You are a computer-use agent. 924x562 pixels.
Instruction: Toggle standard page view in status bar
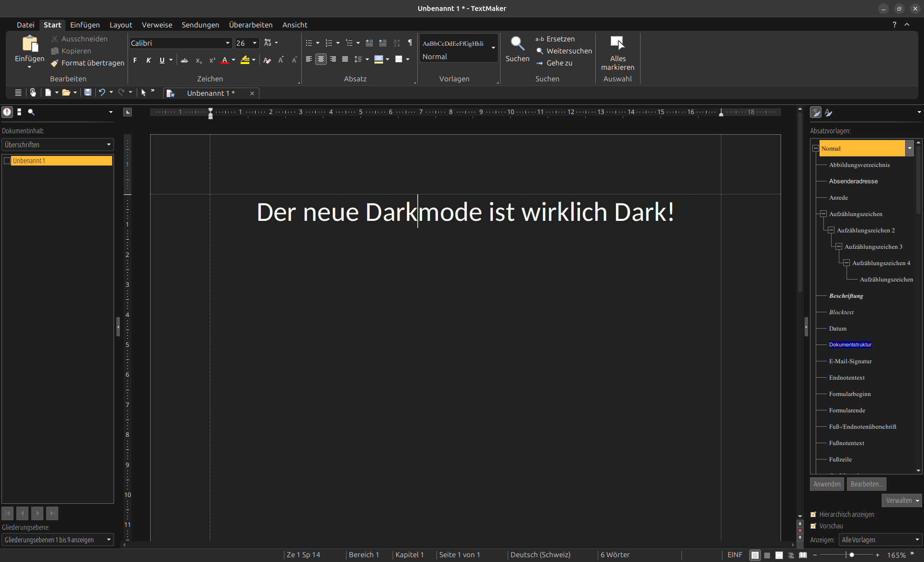[x=755, y=555]
